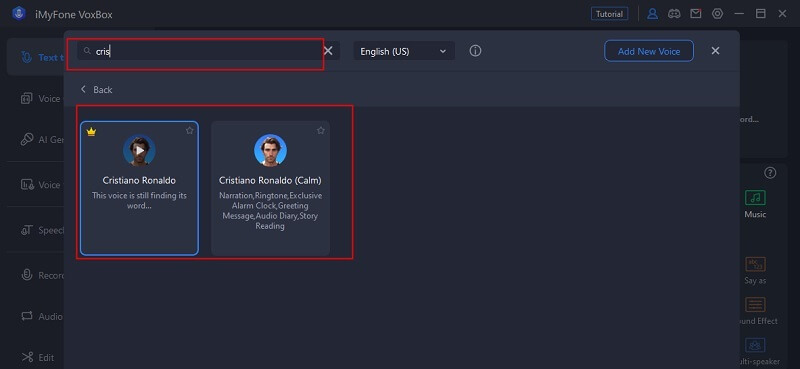Clear the search text with the X button
Viewport: 800px width, 369px height.
coord(328,51)
